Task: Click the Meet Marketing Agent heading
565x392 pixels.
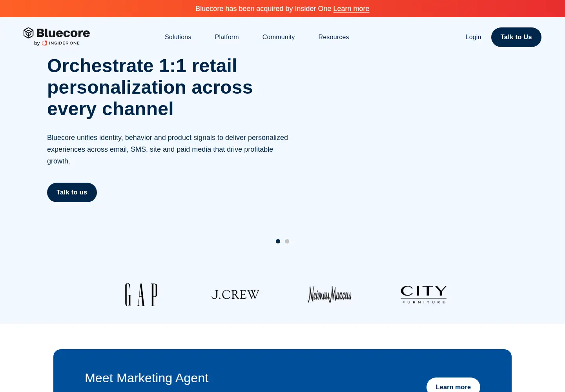Action: (146, 378)
